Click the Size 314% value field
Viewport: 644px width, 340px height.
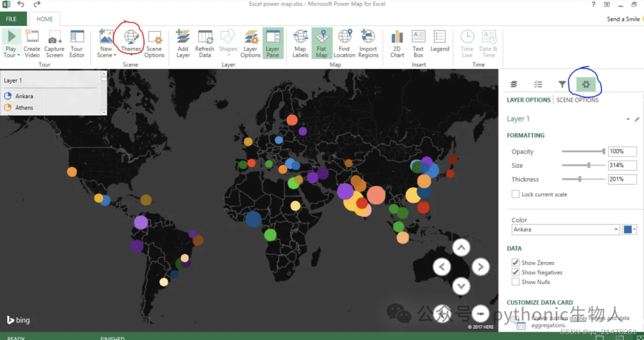coord(622,166)
